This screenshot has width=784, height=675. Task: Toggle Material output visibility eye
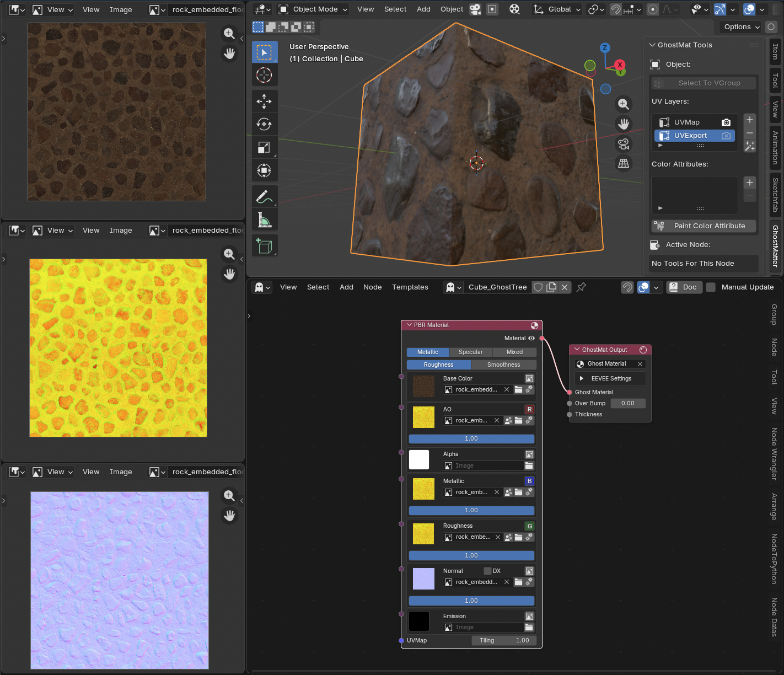click(531, 339)
